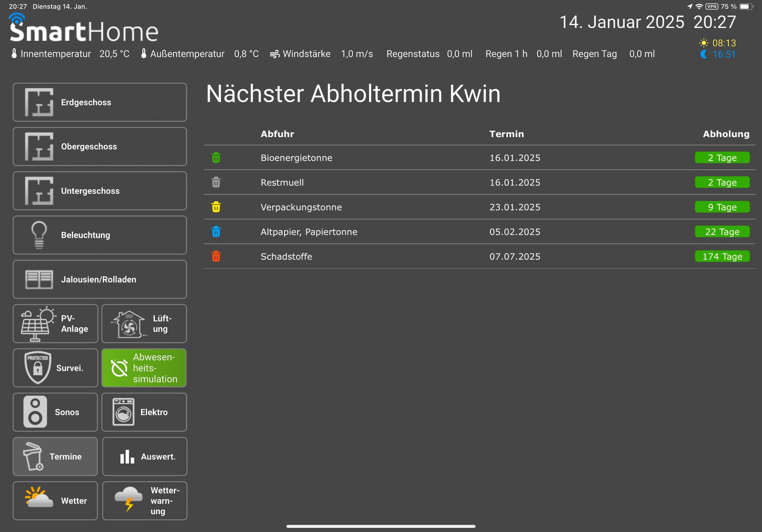
Task: Click the yellow Verpackungstonne bin icon
Action: click(216, 207)
